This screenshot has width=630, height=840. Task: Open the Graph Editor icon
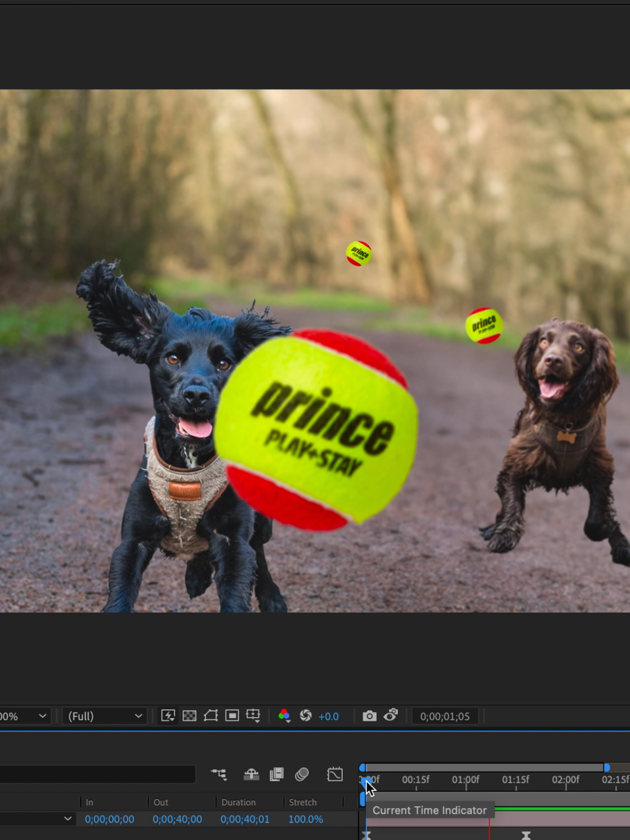(335, 774)
